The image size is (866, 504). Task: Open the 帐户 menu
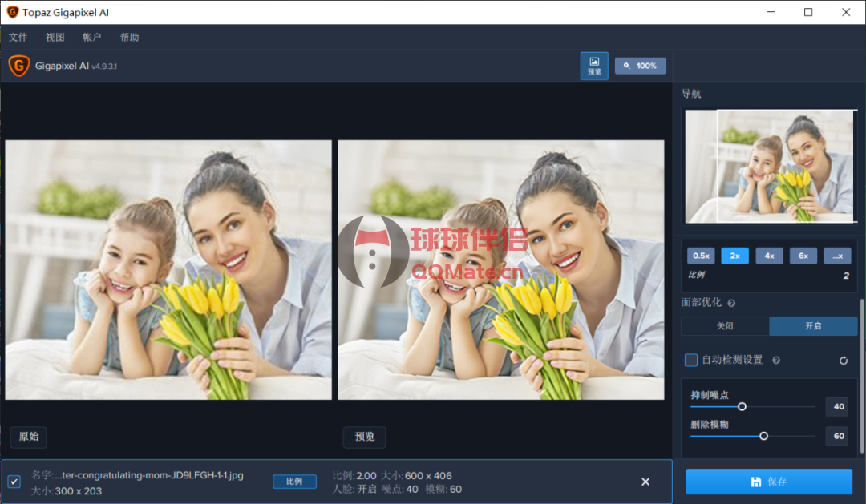pyautogui.click(x=91, y=37)
